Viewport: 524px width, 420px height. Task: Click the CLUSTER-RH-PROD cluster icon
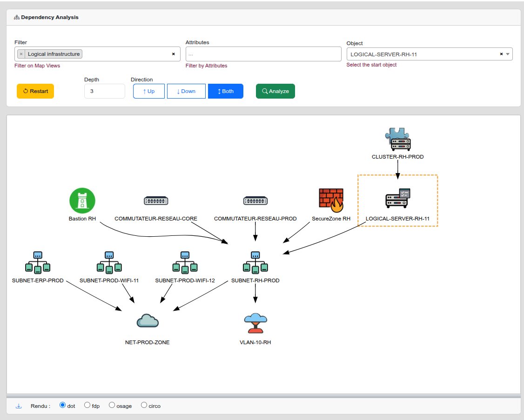click(398, 140)
